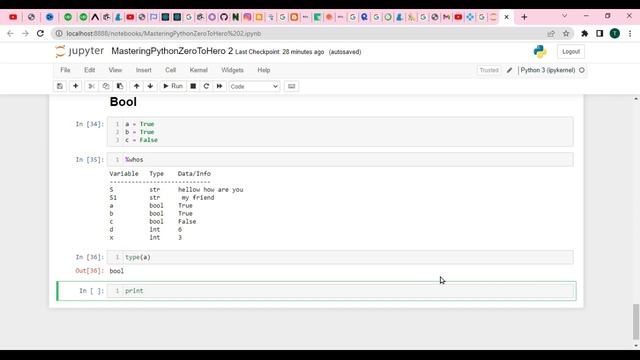The width and height of the screenshot is (640, 360).
Task: View site information for localhost
Action: (x=59, y=33)
